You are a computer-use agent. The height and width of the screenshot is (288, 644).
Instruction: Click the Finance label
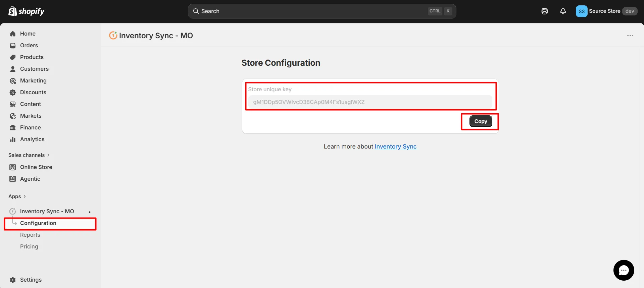(x=31, y=127)
